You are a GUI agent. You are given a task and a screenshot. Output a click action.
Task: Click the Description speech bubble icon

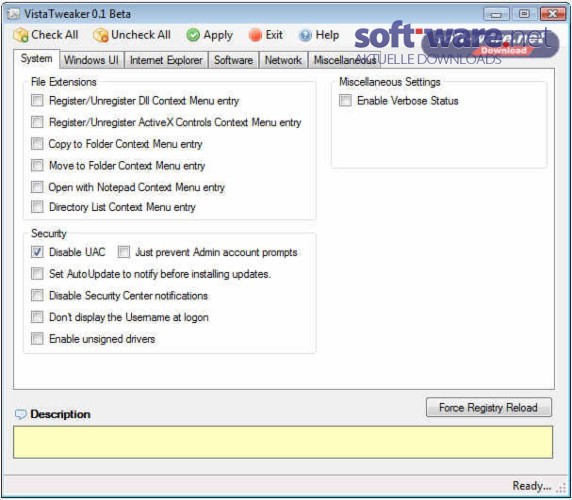point(21,414)
